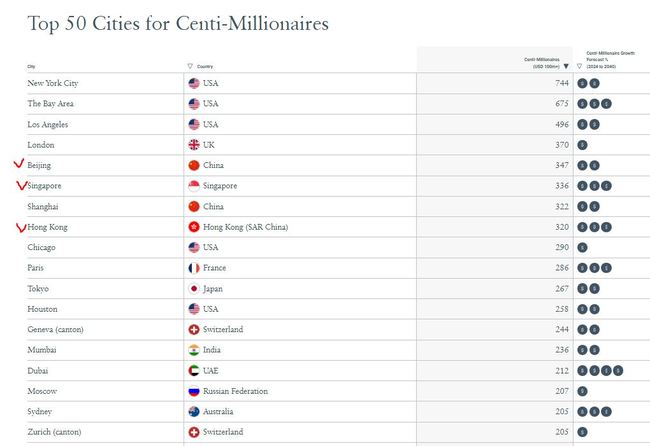This screenshot has height=446, width=650.
Task: Click the Australia flag in Sydney row
Action: pyautogui.click(x=194, y=412)
